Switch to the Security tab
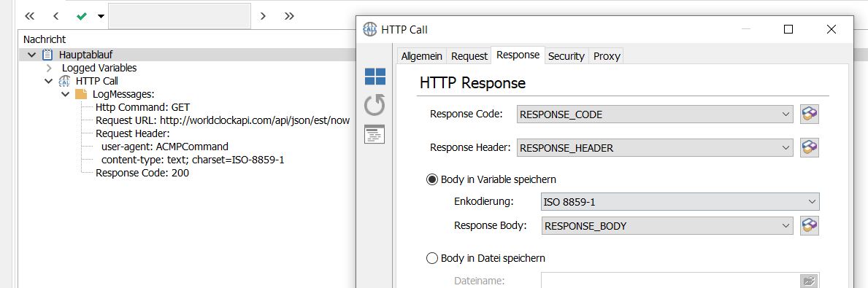Image resolution: width=868 pixels, height=288 pixels. [566, 56]
